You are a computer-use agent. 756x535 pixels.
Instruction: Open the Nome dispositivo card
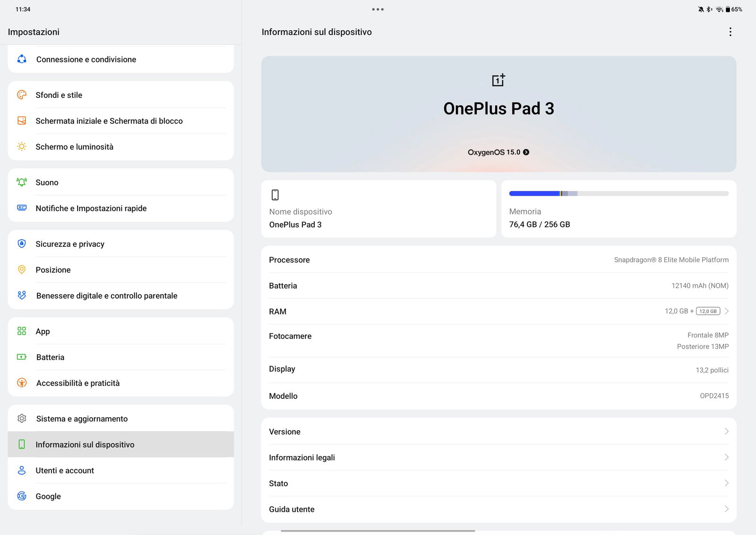(378, 208)
